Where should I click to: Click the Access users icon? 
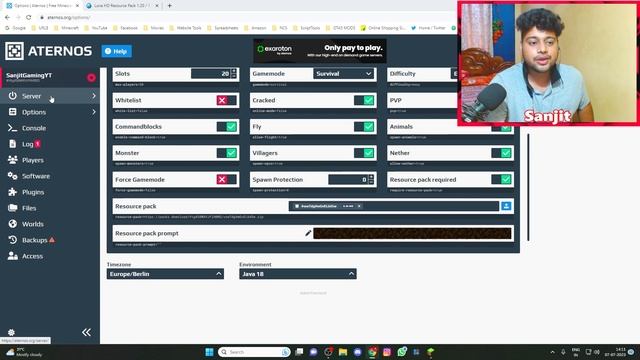[13, 256]
